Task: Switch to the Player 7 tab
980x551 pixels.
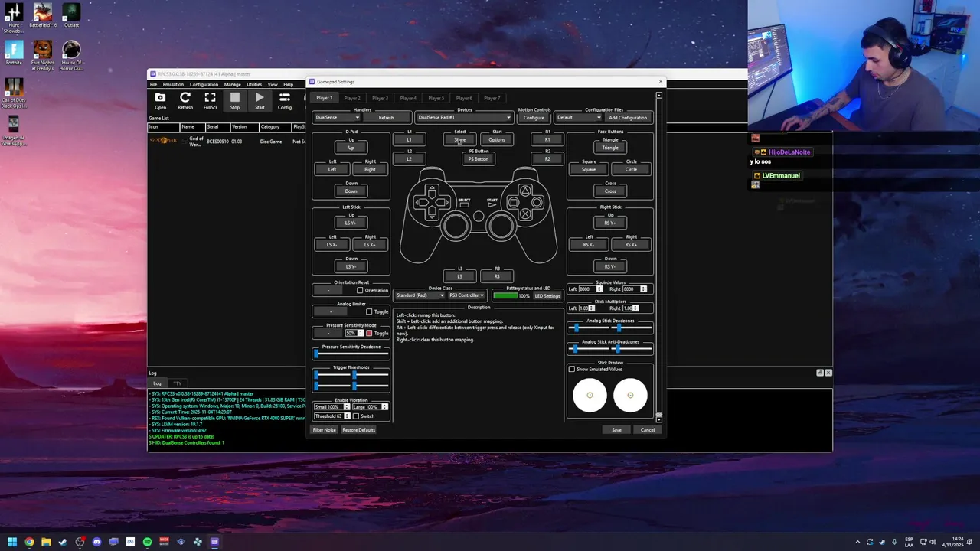Action: 492,98
